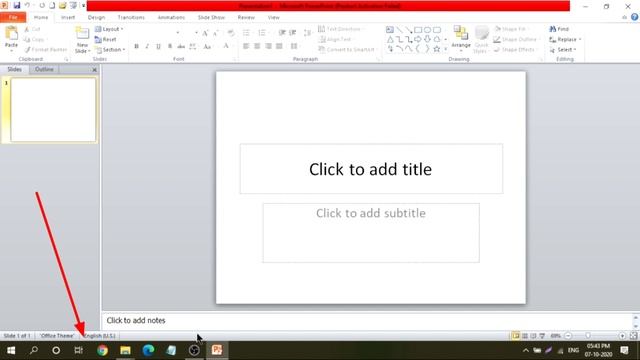Open the Change Case Aa dropdown
This screenshot has width=640, height=360.
pos(208,47)
